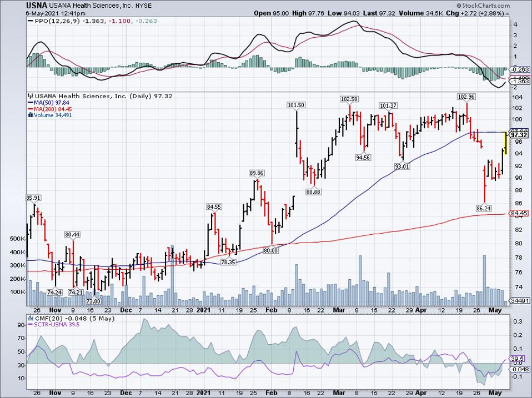The height and width of the screenshot is (398, 532).
Task: Click the 85.91 high price label
Action: click(33, 198)
